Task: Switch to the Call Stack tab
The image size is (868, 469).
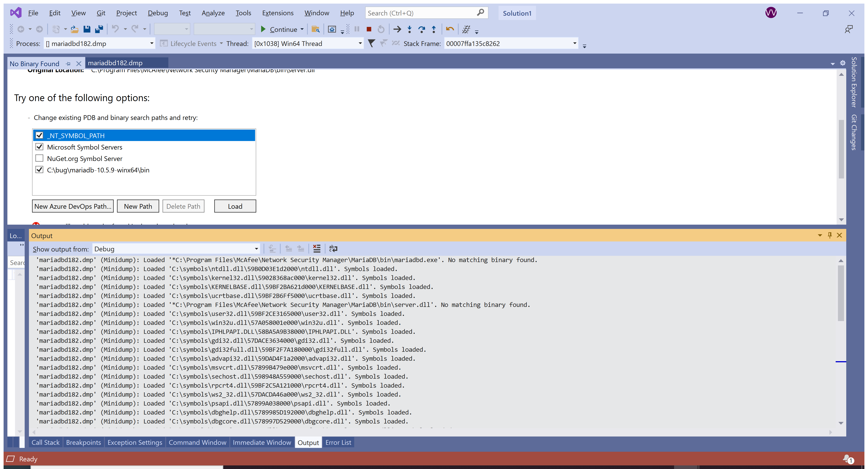Action: coord(45,442)
